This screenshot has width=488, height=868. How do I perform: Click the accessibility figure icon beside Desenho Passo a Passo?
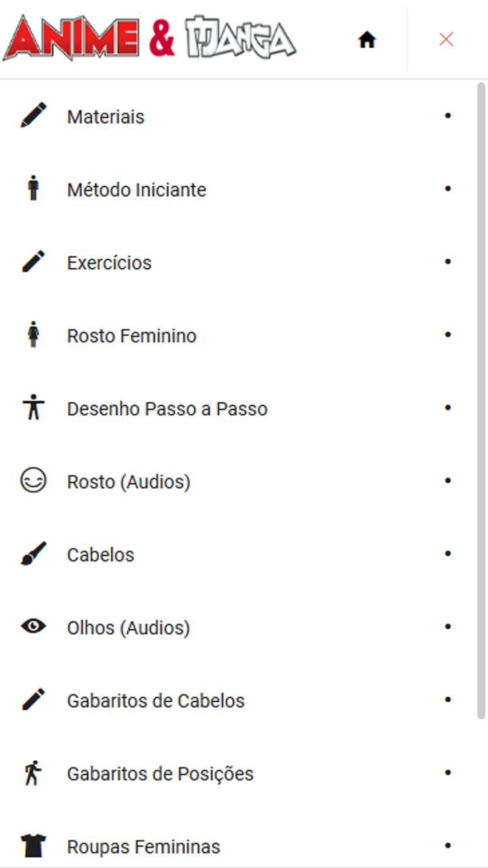tap(33, 408)
